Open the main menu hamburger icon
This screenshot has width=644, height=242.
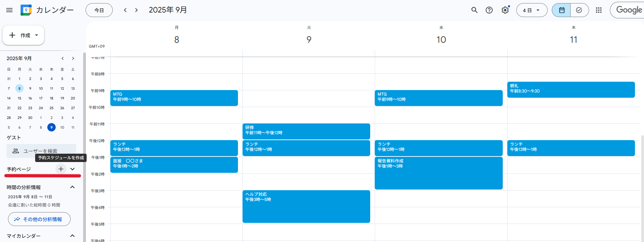pos(9,10)
